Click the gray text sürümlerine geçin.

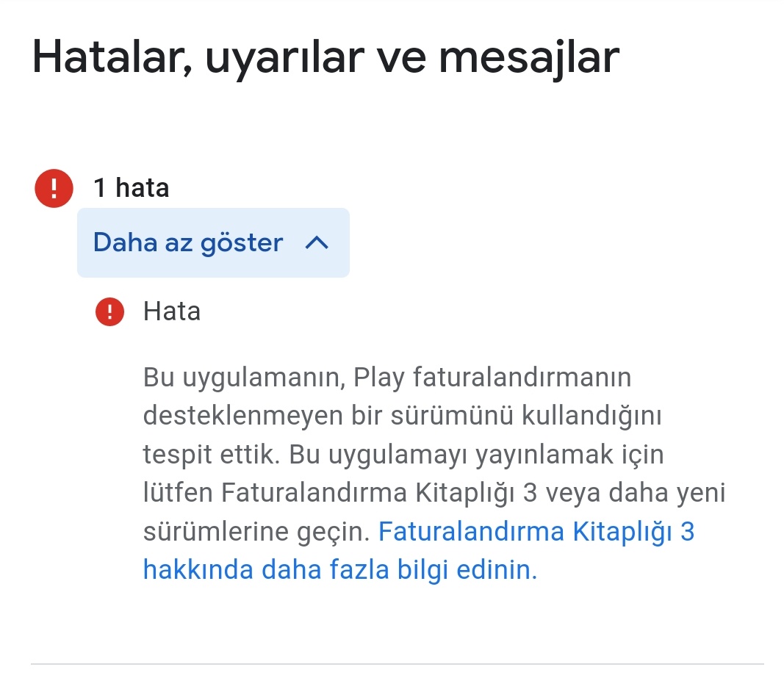tap(256, 532)
